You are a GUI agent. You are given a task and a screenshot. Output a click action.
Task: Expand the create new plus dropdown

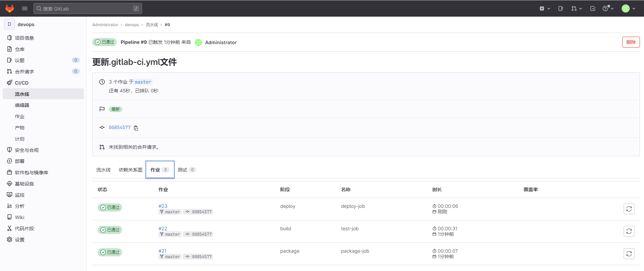click(545, 8)
